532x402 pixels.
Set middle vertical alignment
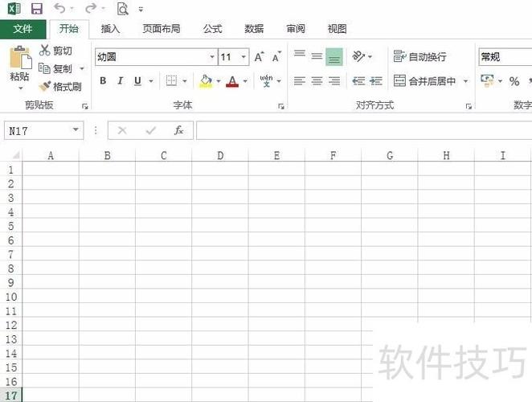point(317,57)
